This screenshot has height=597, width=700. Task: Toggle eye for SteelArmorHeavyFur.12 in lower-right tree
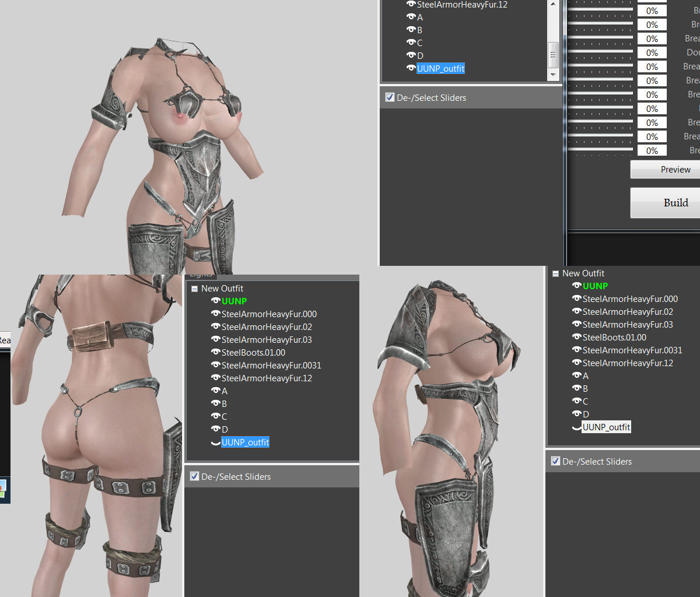pos(577,363)
